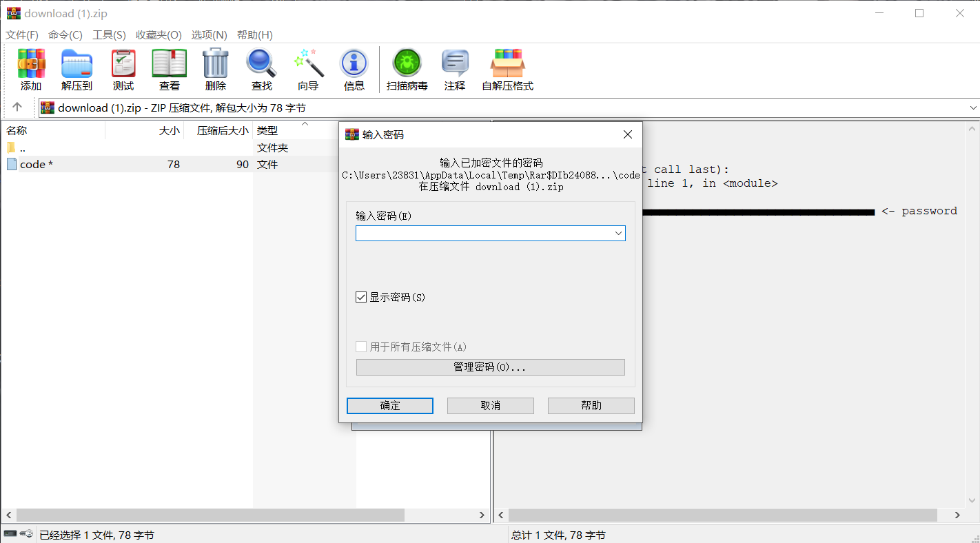The width and height of the screenshot is (980, 543).
Task: Open the 工具(S) menu
Action: click(x=109, y=34)
